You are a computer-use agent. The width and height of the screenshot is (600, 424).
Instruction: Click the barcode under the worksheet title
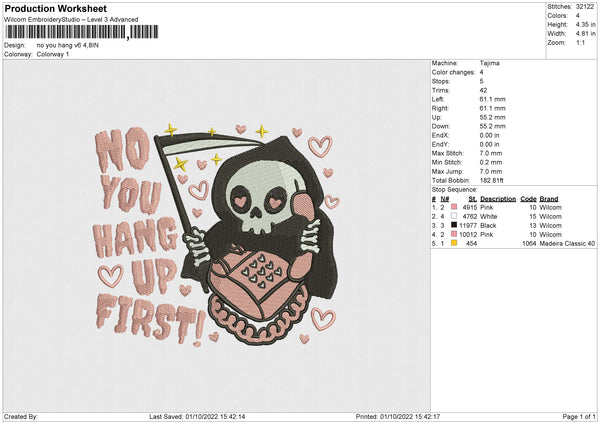[82, 32]
